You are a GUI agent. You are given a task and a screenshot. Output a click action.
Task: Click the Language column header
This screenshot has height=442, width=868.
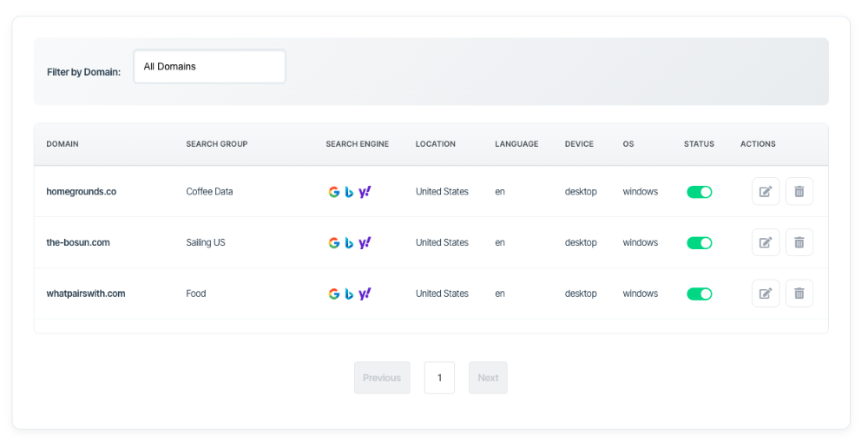(516, 144)
